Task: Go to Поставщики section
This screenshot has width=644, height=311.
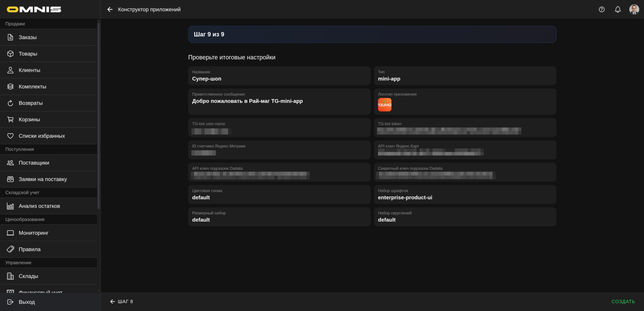Action: [x=34, y=163]
